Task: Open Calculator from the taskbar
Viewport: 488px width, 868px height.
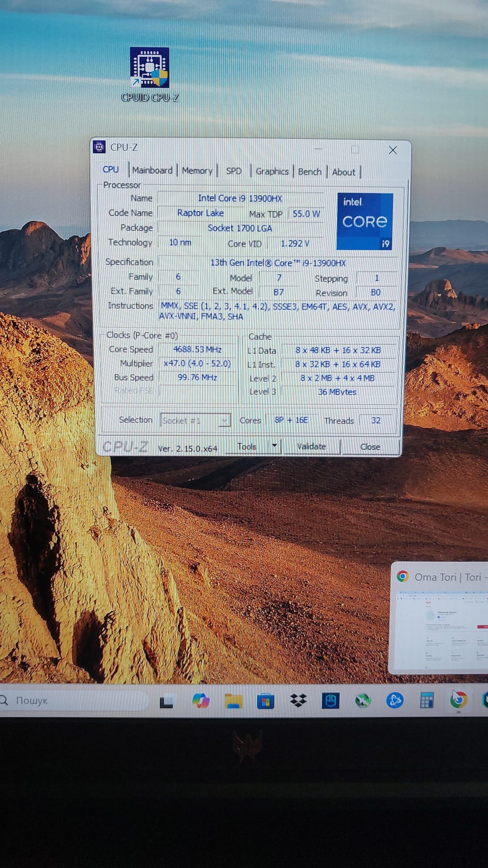Action: (x=426, y=701)
